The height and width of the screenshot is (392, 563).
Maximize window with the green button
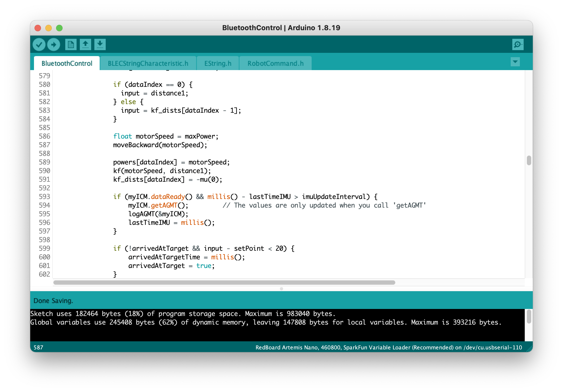click(x=59, y=28)
